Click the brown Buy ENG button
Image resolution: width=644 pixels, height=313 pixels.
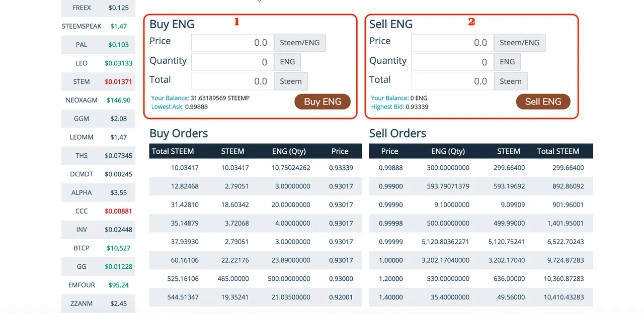tap(323, 101)
